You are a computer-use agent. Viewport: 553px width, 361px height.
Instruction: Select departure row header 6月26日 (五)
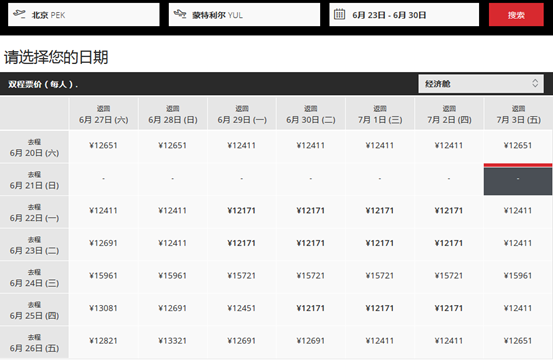[34, 342]
